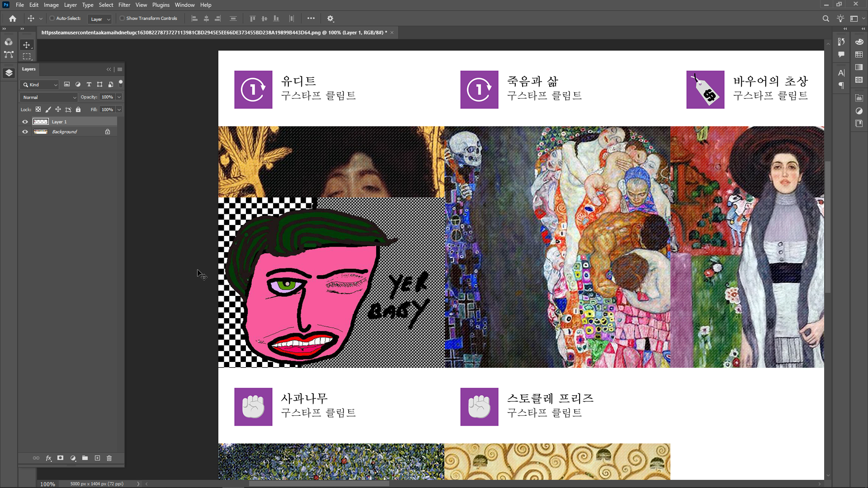Screen dimensions: 868x488
Task: Select the Rectangular Marquee tool
Action: point(27,56)
